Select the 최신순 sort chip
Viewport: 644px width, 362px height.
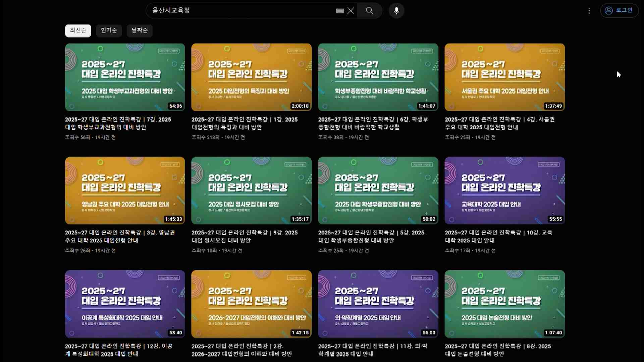coord(78,30)
